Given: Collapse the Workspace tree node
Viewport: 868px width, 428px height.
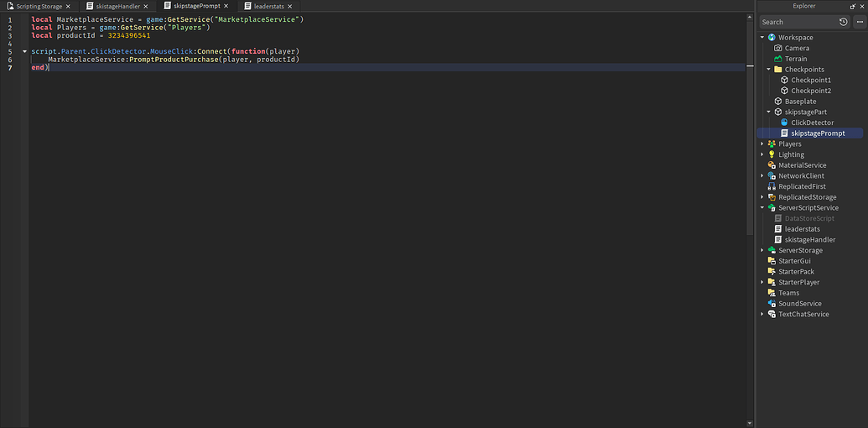Looking at the screenshot, I should pyautogui.click(x=762, y=38).
